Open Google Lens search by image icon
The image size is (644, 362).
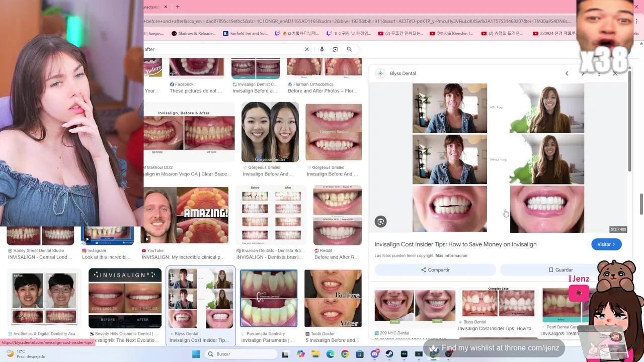336,49
